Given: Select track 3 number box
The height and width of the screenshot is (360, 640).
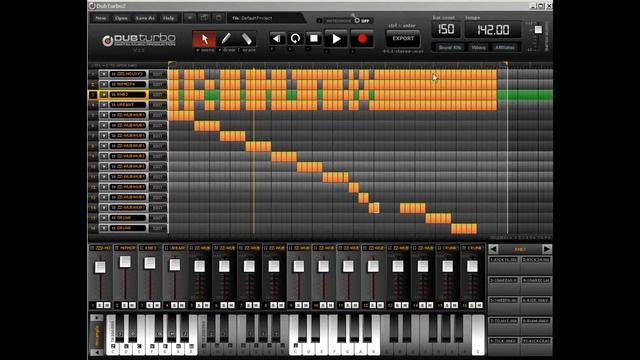Looking at the screenshot, I should pyautogui.click(x=93, y=94).
